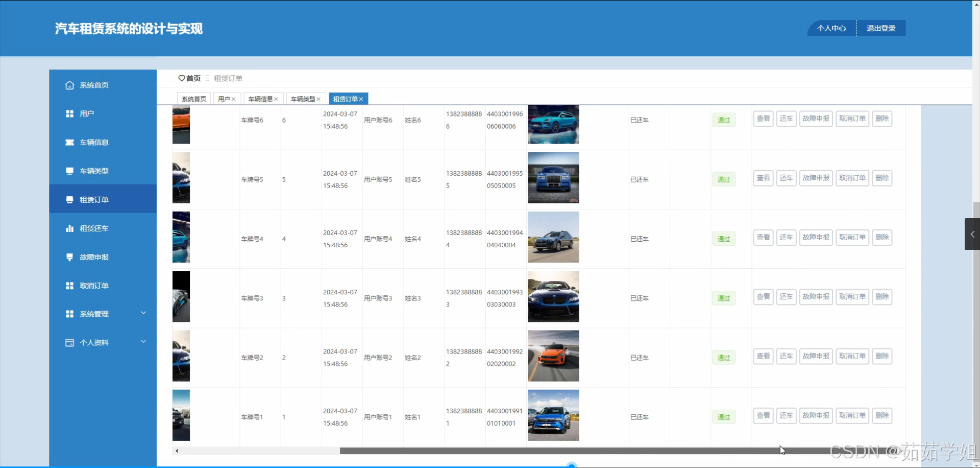The width and height of the screenshot is (980, 468).
Task: Click the 用户账号3 cell
Action: [x=378, y=298]
